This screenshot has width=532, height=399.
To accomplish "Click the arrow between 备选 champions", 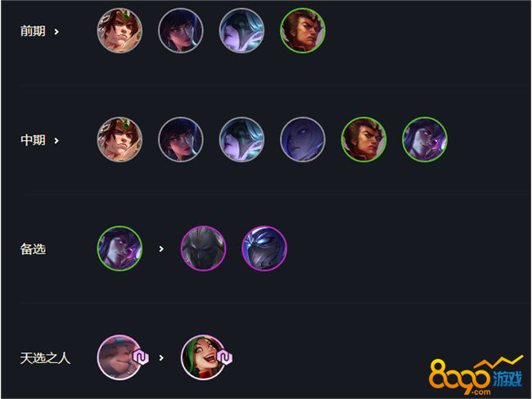I will (161, 249).
